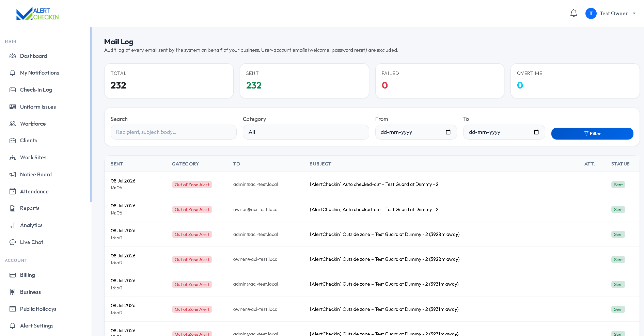Viewport: 644px width, 336px height.
Task: Click the My Notifications bell icon
Action: pos(13,73)
